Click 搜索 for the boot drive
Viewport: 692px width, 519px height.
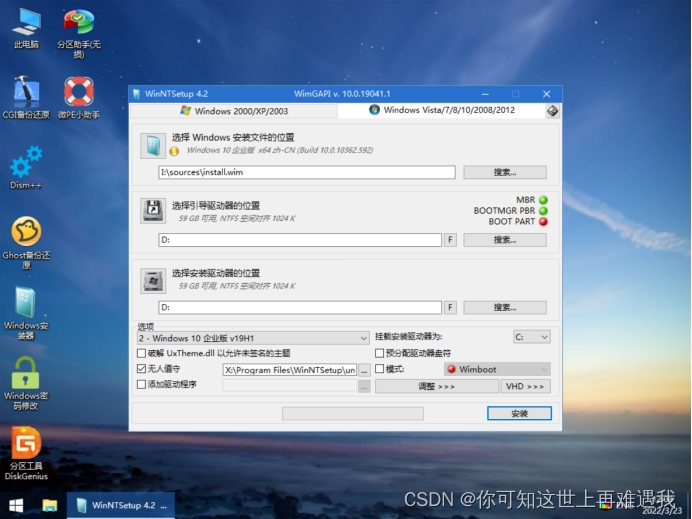tap(505, 240)
